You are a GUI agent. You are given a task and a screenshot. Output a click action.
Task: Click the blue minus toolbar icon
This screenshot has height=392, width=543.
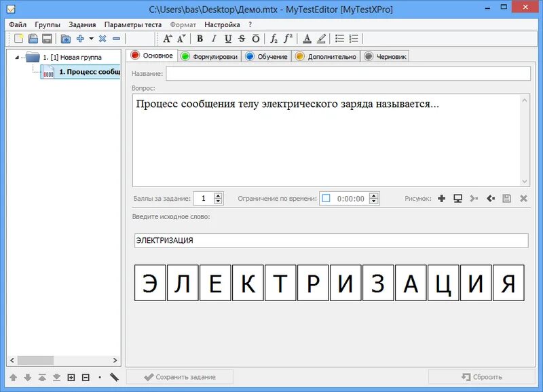click(x=116, y=39)
